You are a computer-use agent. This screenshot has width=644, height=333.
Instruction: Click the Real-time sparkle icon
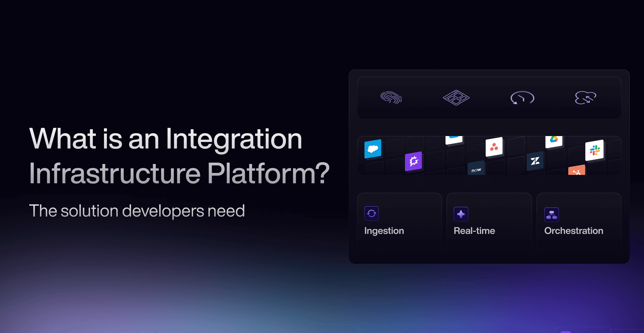click(x=461, y=214)
